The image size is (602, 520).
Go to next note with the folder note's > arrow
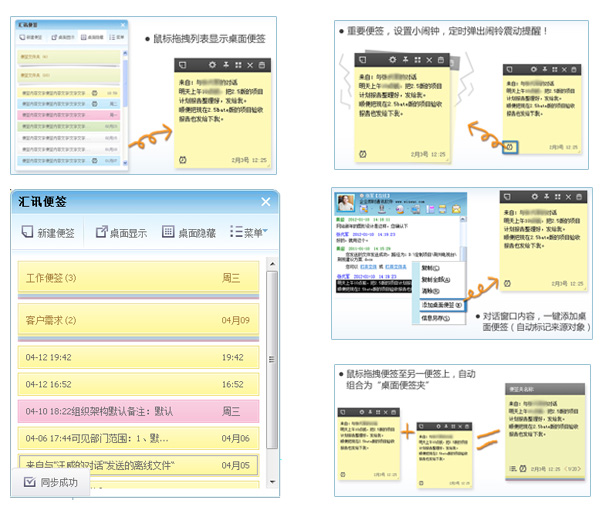pyautogui.click(x=579, y=469)
